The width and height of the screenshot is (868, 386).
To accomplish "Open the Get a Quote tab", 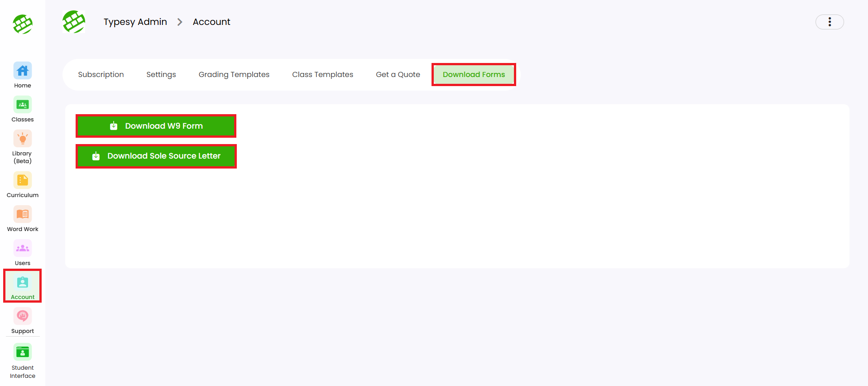I will click(x=398, y=74).
